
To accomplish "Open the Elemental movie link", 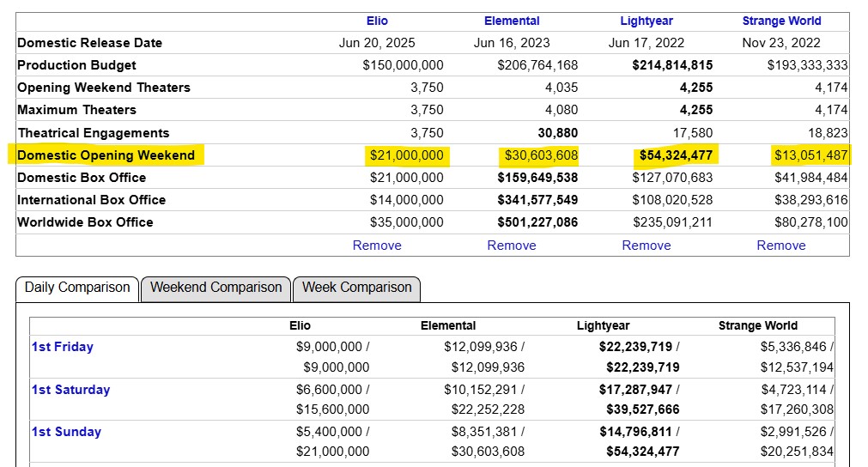I will tap(512, 21).
